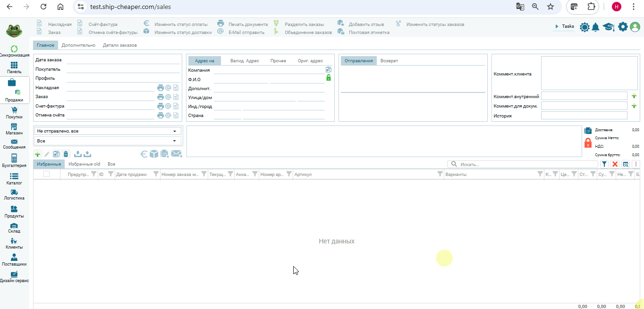This screenshot has height=309, width=644.
Task: Switch to the Дополнительно tab
Action: (78, 45)
